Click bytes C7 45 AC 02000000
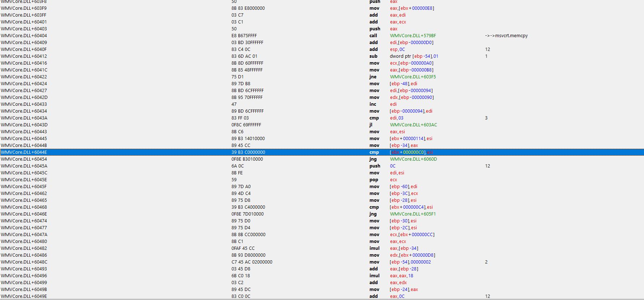644x300 pixels. pos(252,262)
